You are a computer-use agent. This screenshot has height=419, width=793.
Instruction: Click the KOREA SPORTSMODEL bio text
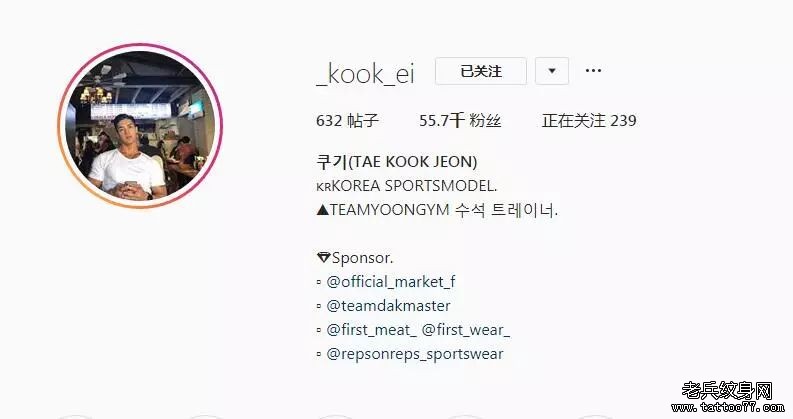415,186
